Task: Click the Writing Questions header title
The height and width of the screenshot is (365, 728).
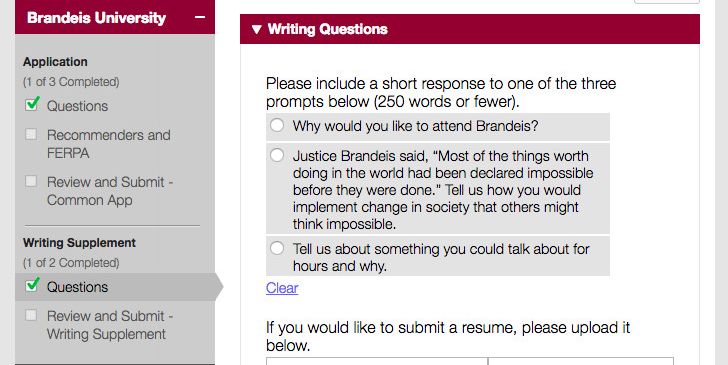Action: pos(327,29)
